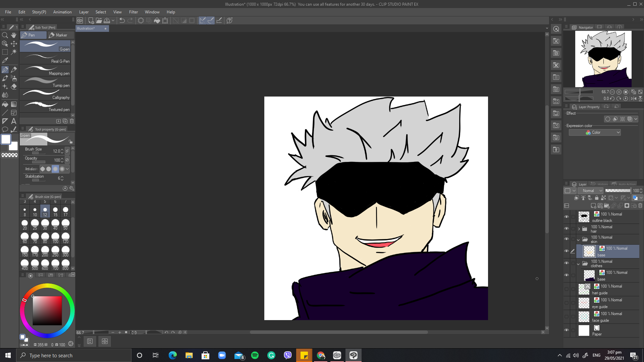Hide the Paper layer
The image size is (644, 362).
coord(567,330)
